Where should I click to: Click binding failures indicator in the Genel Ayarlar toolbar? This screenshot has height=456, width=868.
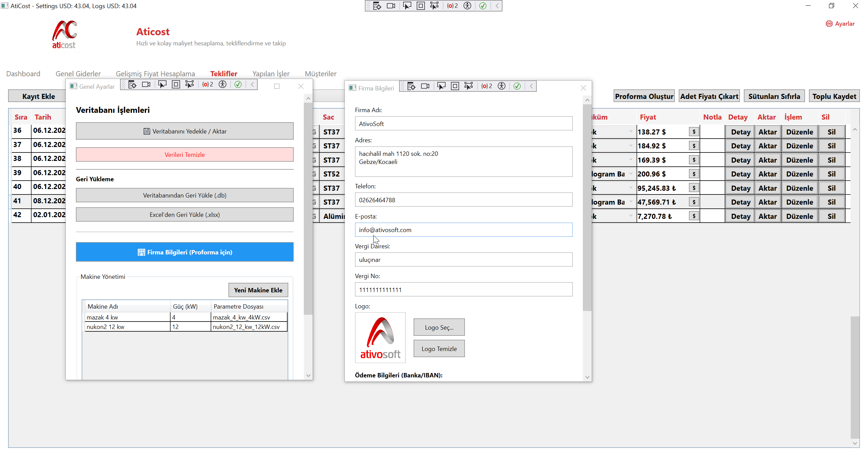208,84
